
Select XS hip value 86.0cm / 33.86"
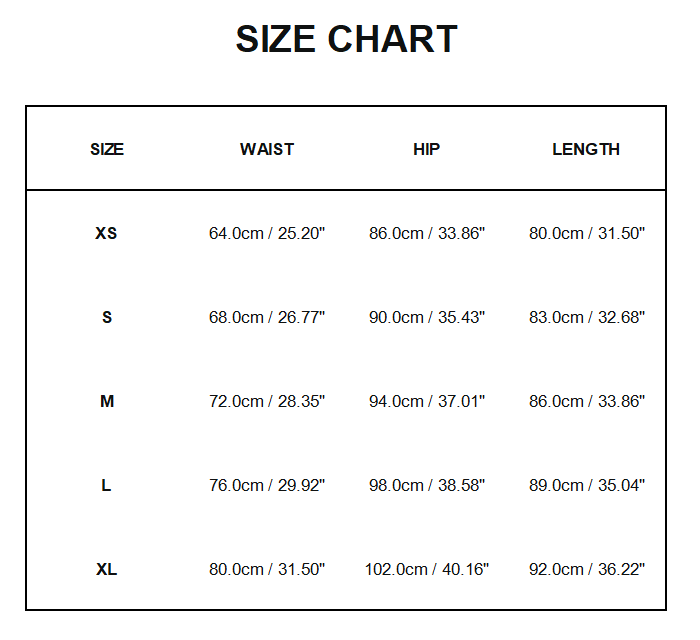click(x=427, y=233)
